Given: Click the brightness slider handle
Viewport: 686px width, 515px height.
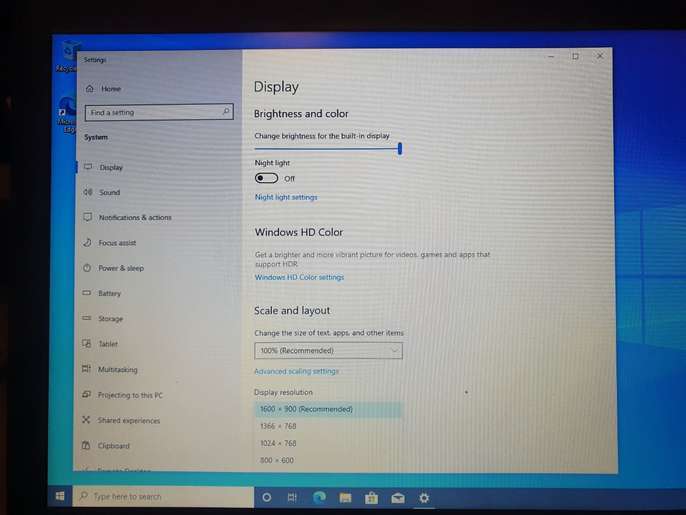Looking at the screenshot, I should pos(399,148).
